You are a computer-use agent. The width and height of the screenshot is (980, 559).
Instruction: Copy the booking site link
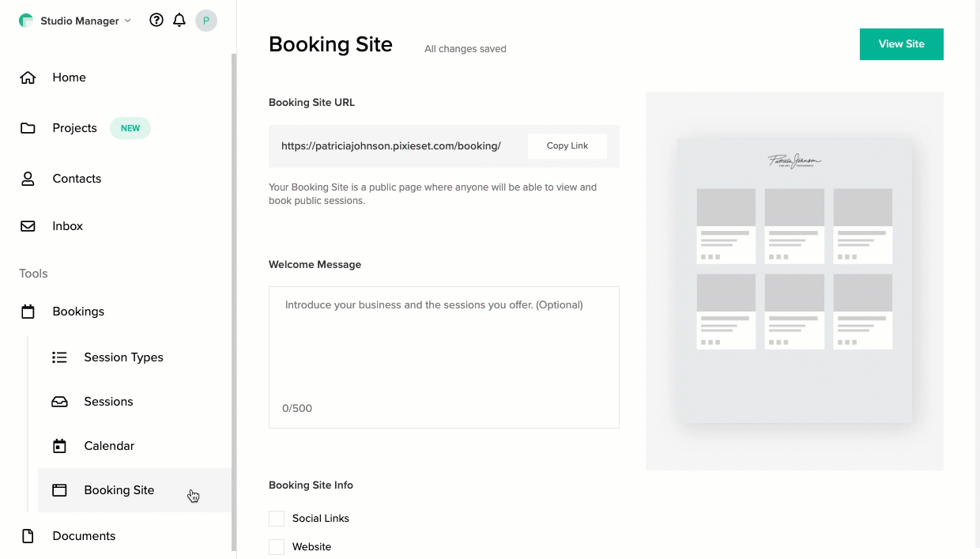(x=567, y=145)
